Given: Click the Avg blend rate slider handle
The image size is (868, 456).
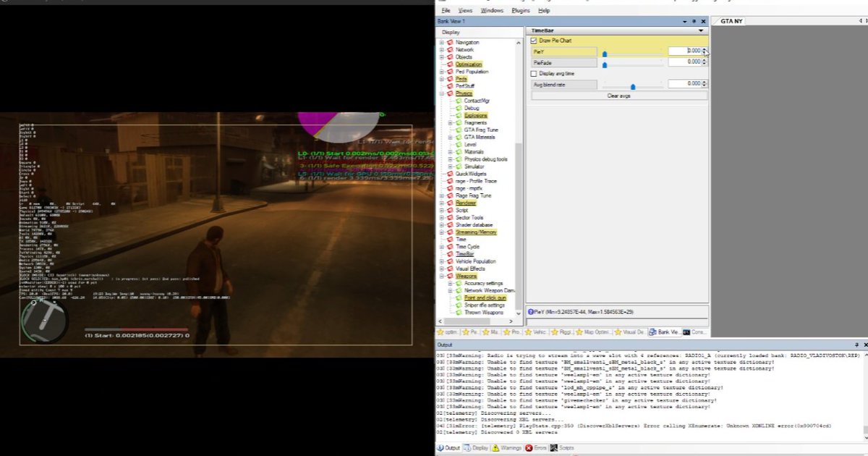Looking at the screenshot, I should (633, 86).
